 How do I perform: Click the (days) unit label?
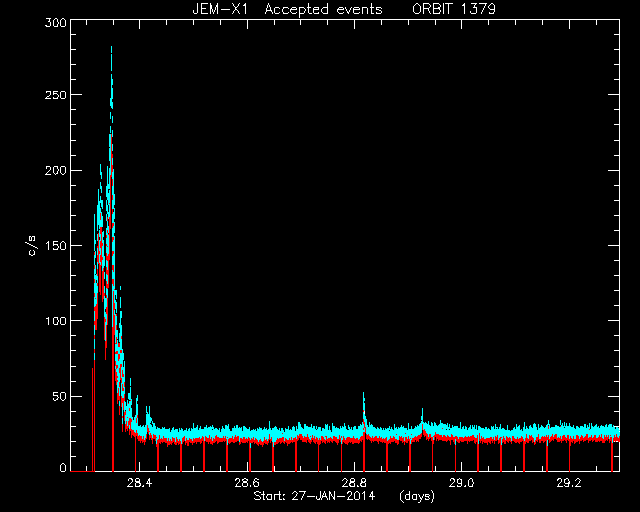(417, 496)
